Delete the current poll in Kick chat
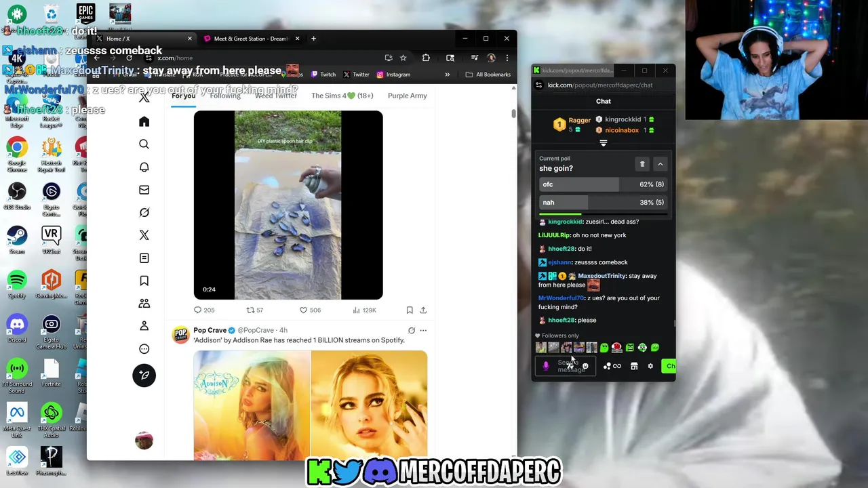Viewport: 868px width, 488px height. coord(642,164)
